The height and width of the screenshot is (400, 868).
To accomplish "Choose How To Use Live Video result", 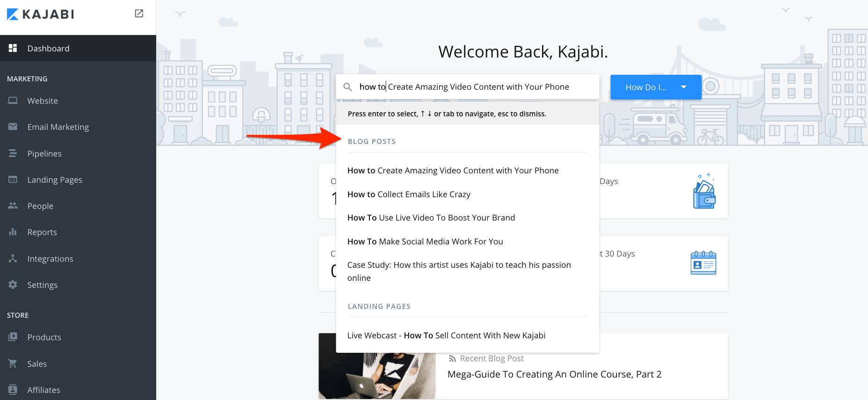I will (431, 218).
